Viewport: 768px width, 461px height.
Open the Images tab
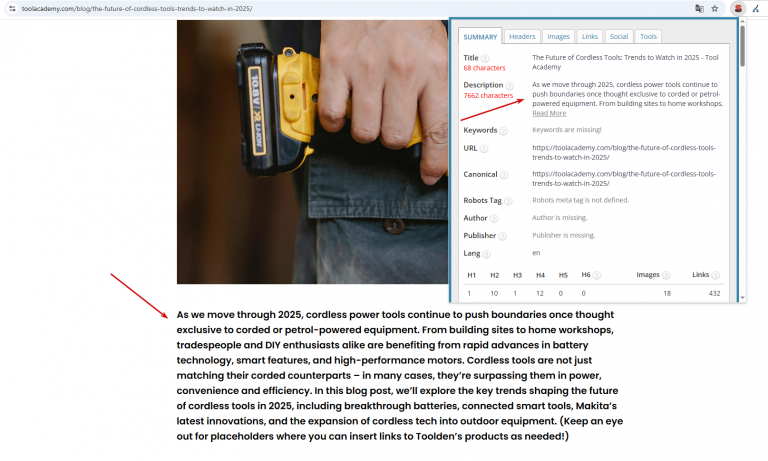558,37
